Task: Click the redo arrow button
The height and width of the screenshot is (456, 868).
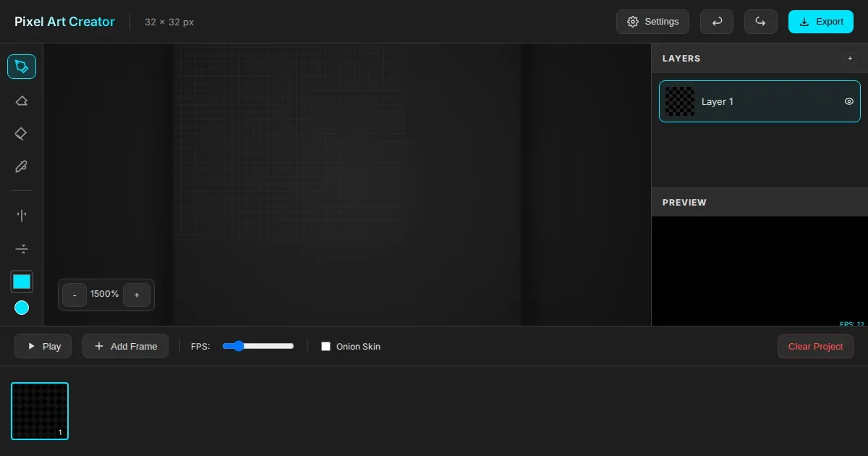Action: click(x=760, y=22)
